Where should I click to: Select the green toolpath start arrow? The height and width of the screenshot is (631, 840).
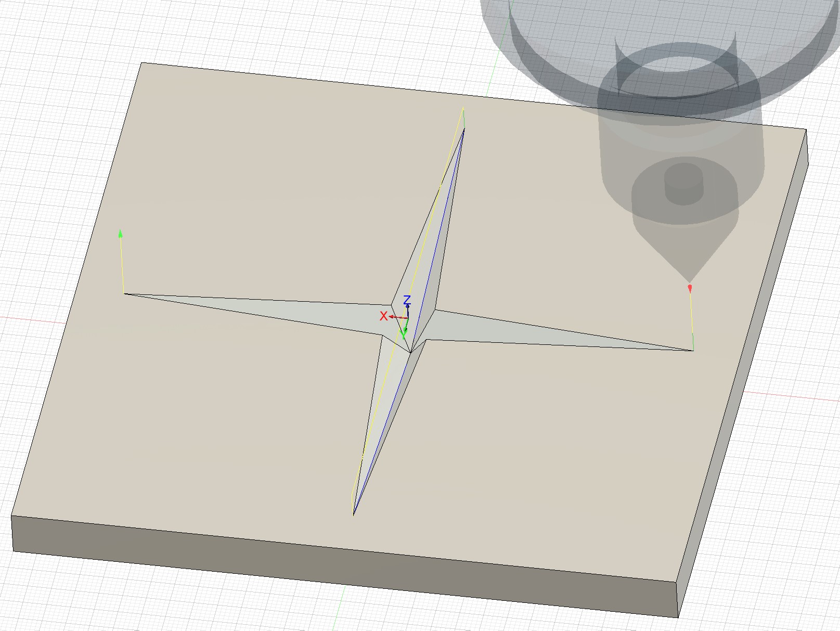tap(121, 234)
